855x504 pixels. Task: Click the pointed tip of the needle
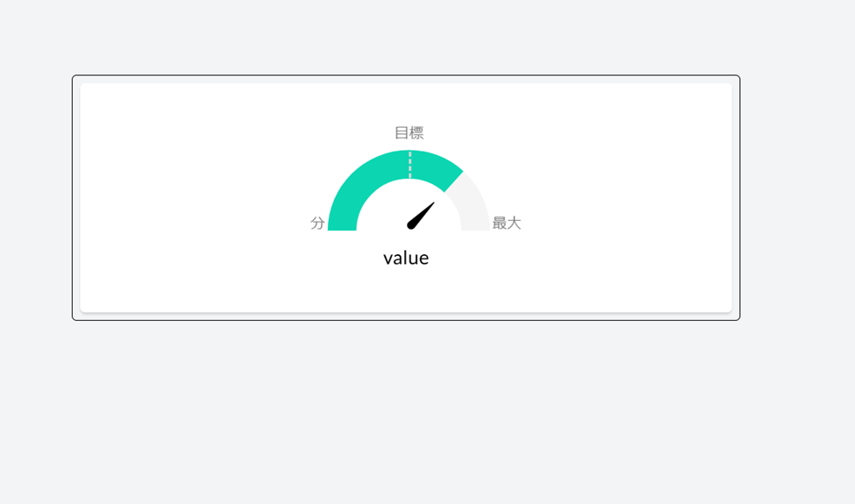tap(433, 203)
